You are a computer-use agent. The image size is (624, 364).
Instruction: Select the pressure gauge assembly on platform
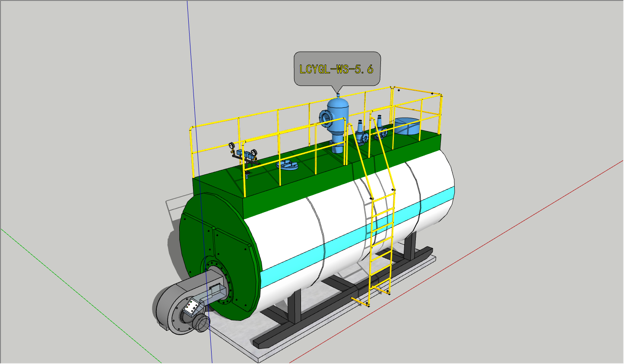(244, 158)
